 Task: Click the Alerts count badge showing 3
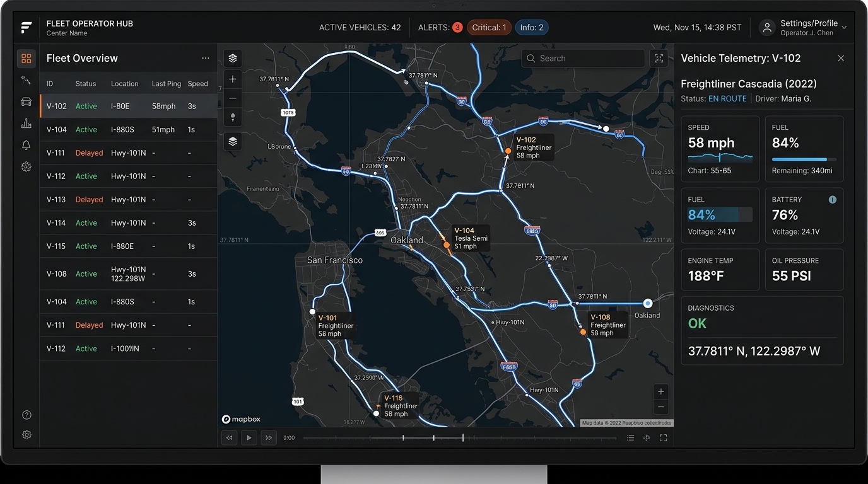click(457, 28)
